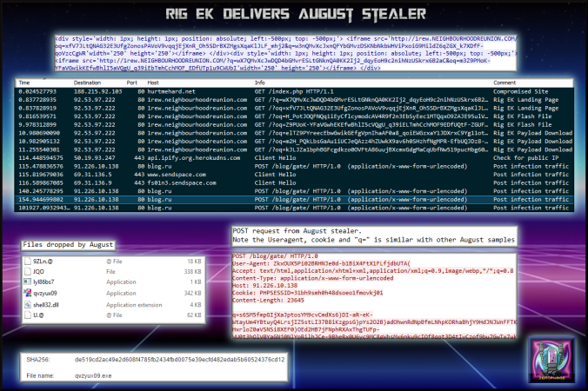Image resolution: width=588 pixels, height=391 pixels.
Task: Select the lyl86bs7 application icon
Action: click(29, 282)
